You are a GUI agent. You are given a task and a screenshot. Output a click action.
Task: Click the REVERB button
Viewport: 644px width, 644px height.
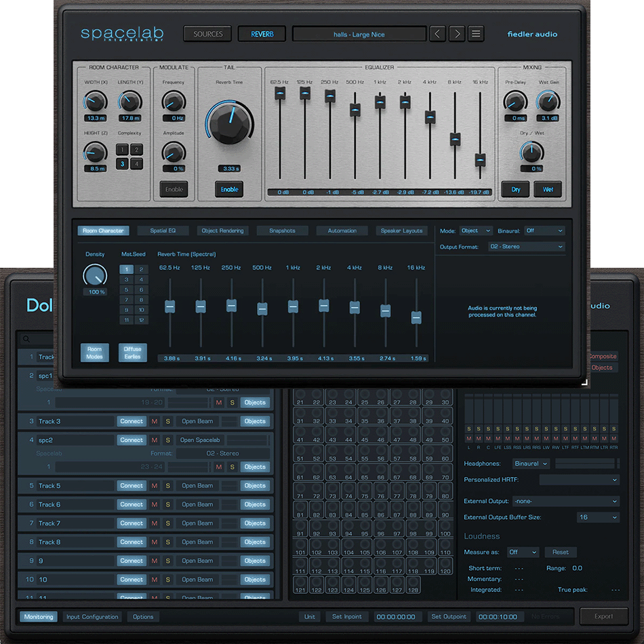click(262, 34)
